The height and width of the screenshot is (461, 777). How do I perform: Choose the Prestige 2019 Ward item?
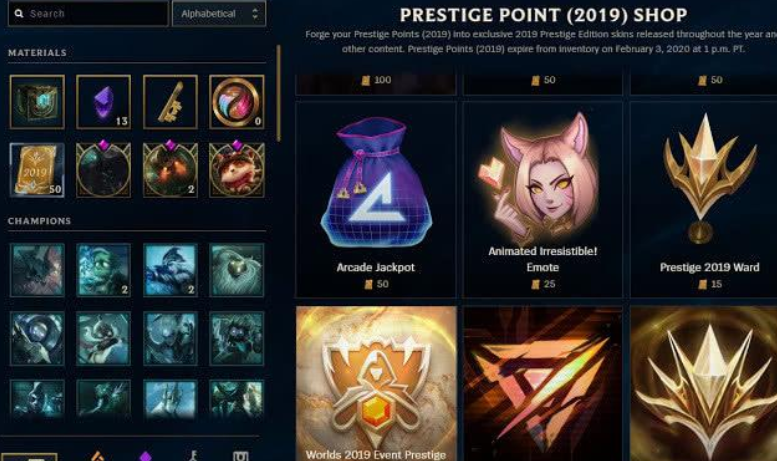[x=704, y=200]
